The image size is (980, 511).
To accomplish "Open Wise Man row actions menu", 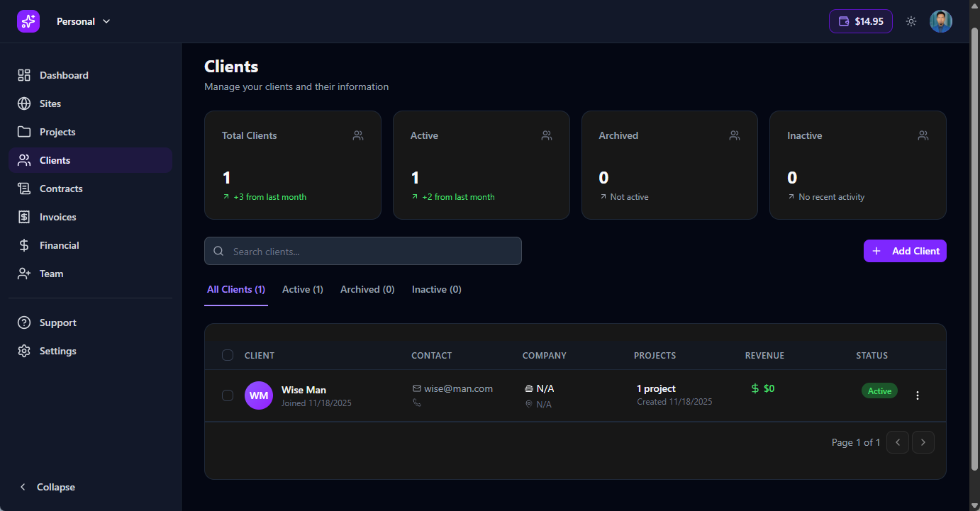I will (918, 395).
